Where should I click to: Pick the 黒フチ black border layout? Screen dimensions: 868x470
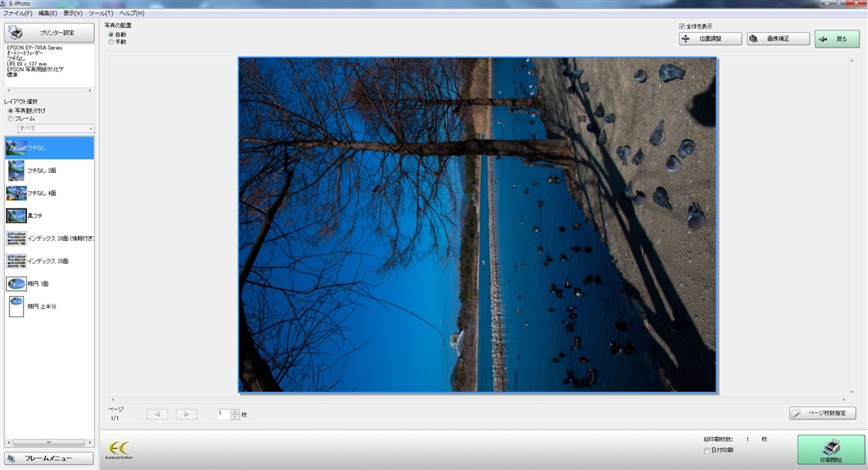[x=16, y=215]
